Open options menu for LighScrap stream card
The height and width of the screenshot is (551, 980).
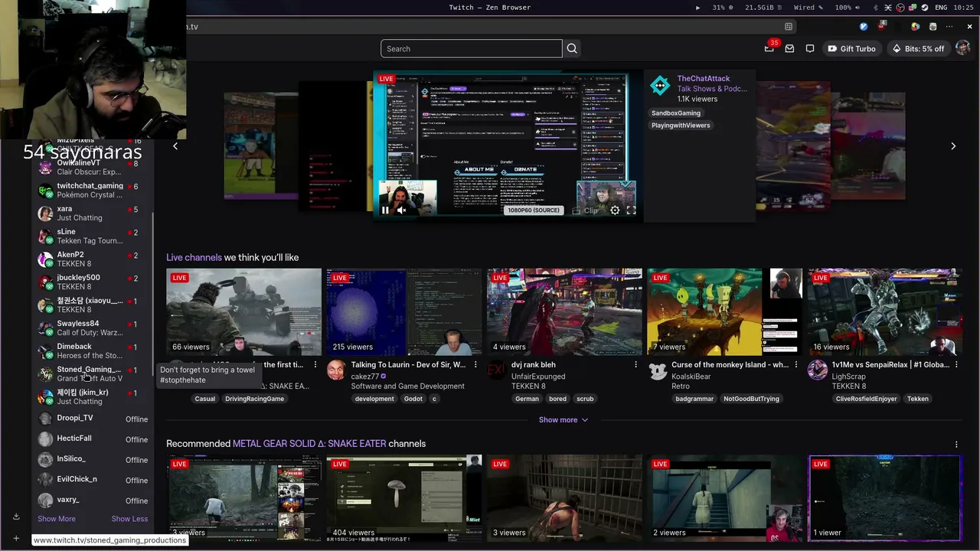[x=956, y=365]
